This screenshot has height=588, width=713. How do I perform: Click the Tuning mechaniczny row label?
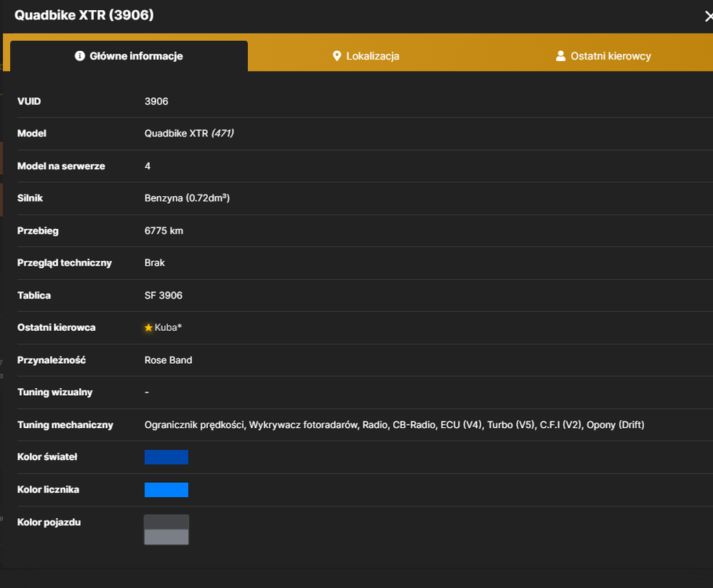(x=65, y=425)
